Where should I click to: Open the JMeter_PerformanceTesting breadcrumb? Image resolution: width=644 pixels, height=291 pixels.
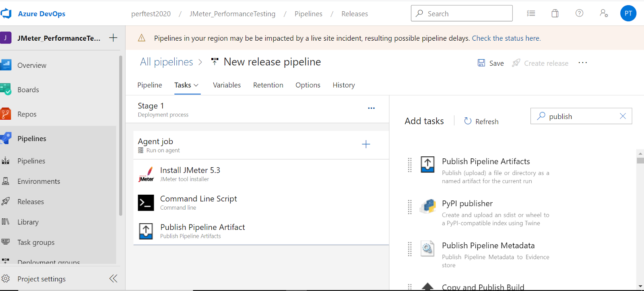point(233,14)
